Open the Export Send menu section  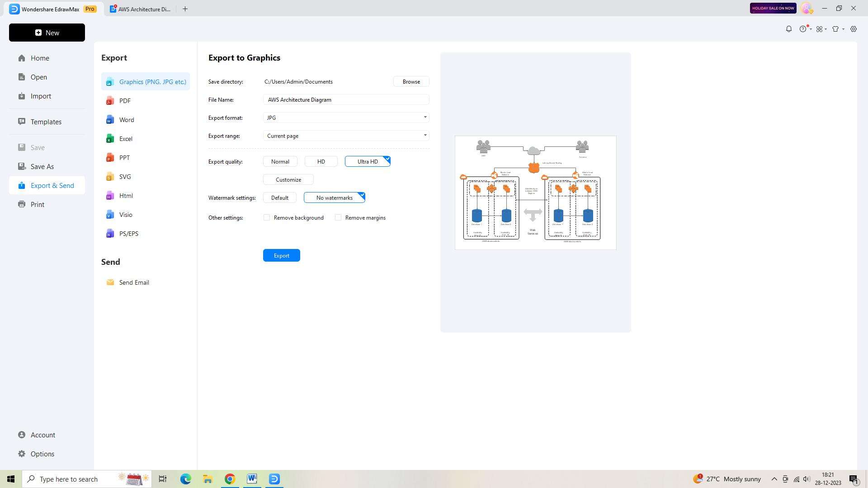(52, 185)
